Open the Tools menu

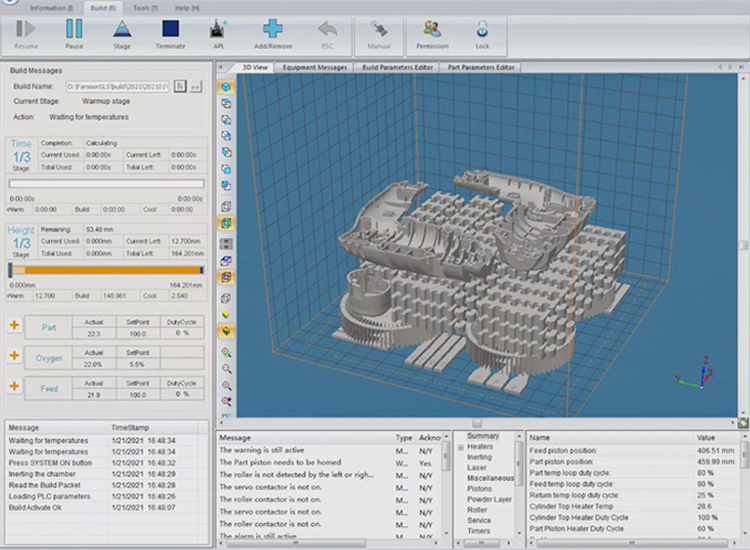pyautogui.click(x=145, y=7)
